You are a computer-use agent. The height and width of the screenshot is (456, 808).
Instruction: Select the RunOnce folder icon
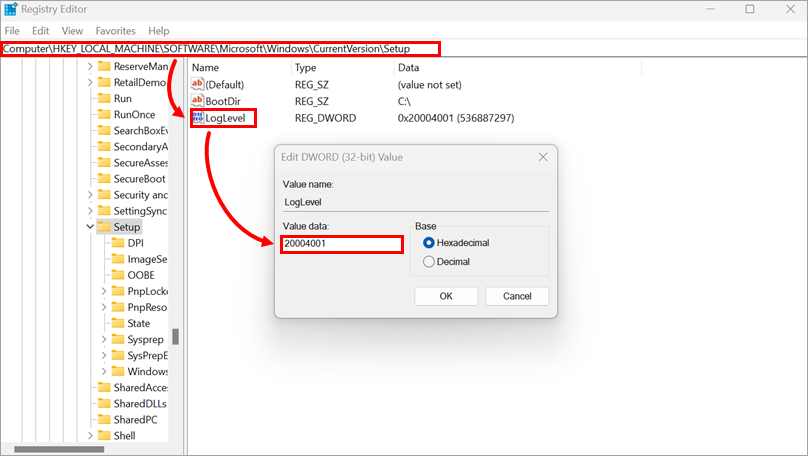(x=103, y=115)
